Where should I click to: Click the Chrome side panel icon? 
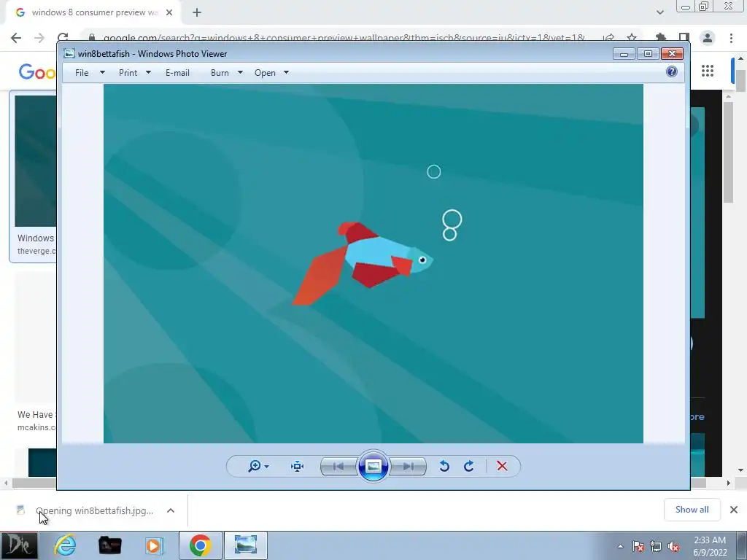[x=684, y=38]
